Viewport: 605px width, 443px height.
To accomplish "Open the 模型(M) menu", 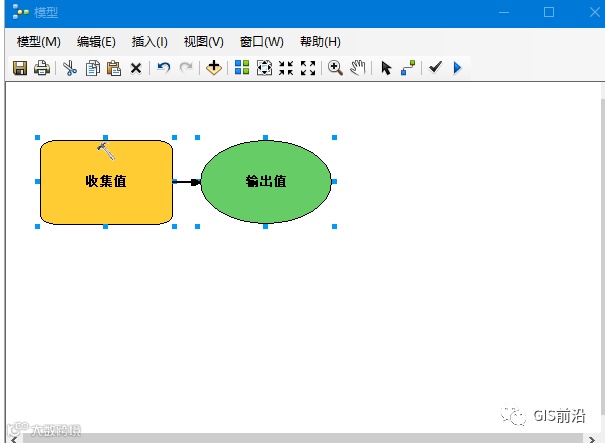I will [x=39, y=42].
